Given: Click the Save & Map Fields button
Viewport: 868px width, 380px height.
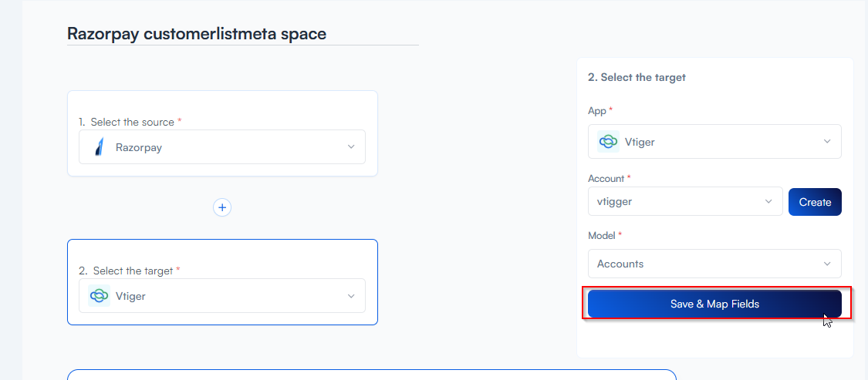Looking at the screenshot, I should click(714, 304).
